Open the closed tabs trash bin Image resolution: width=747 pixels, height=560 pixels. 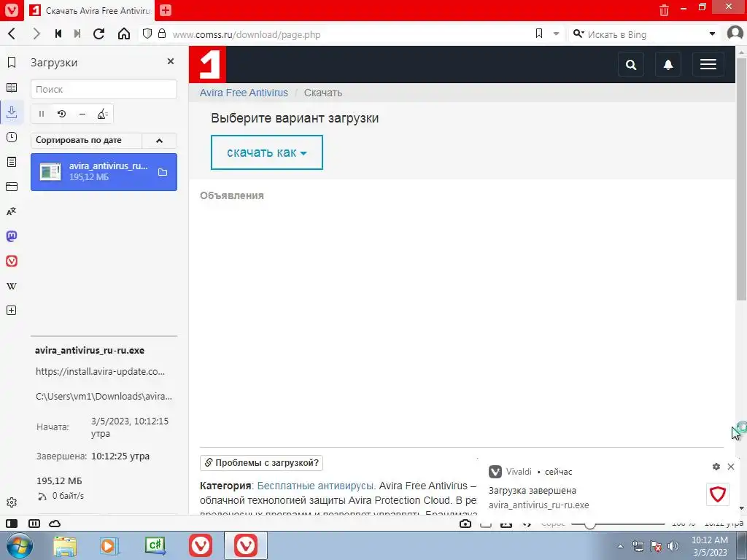tap(664, 10)
